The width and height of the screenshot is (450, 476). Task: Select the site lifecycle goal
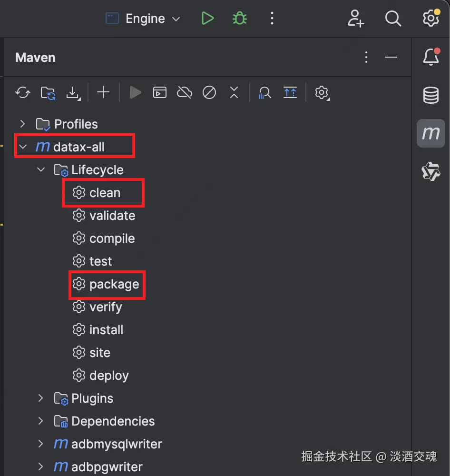pyautogui.click(x=91, y=352)
